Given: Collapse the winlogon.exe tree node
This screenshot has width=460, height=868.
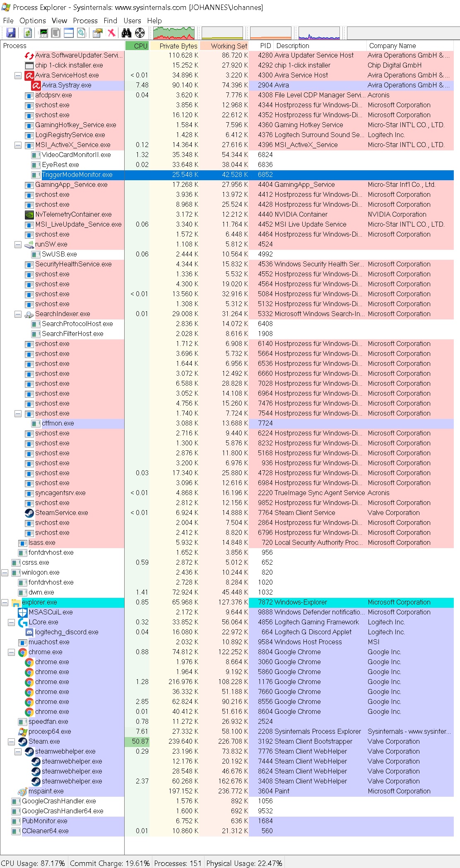Looking at the screenshot, I should (x=5, y=573).
